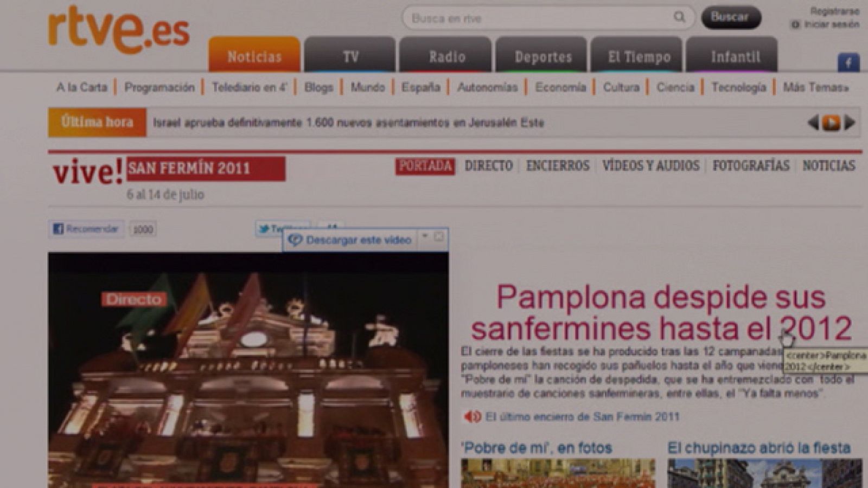Click the RealPlayer icon in the download popup
The height and width of the screenshot is (488, 868).
pyautogui.click(x=295, y=239)
